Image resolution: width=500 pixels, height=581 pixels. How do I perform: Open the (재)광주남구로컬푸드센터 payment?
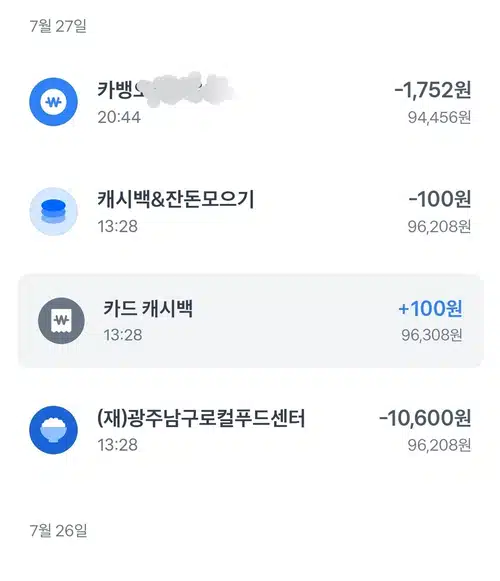point(250,430)
